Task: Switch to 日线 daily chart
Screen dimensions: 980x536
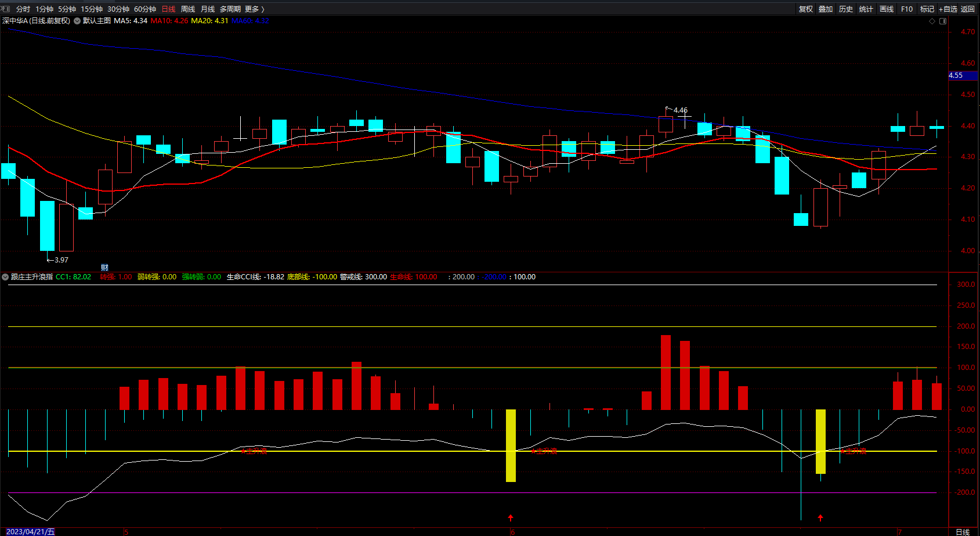Action: tap(168, 9)
